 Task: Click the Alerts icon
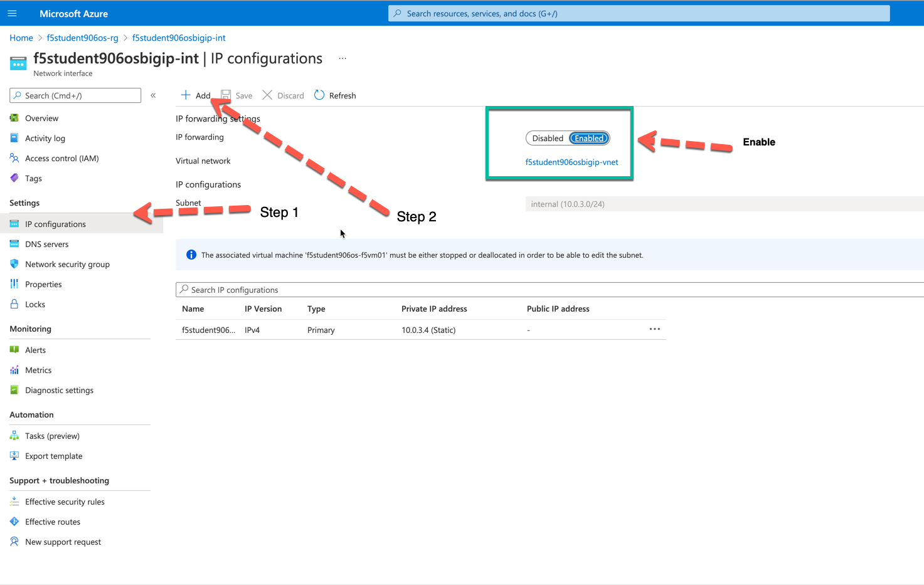click(x=14, y=350)
